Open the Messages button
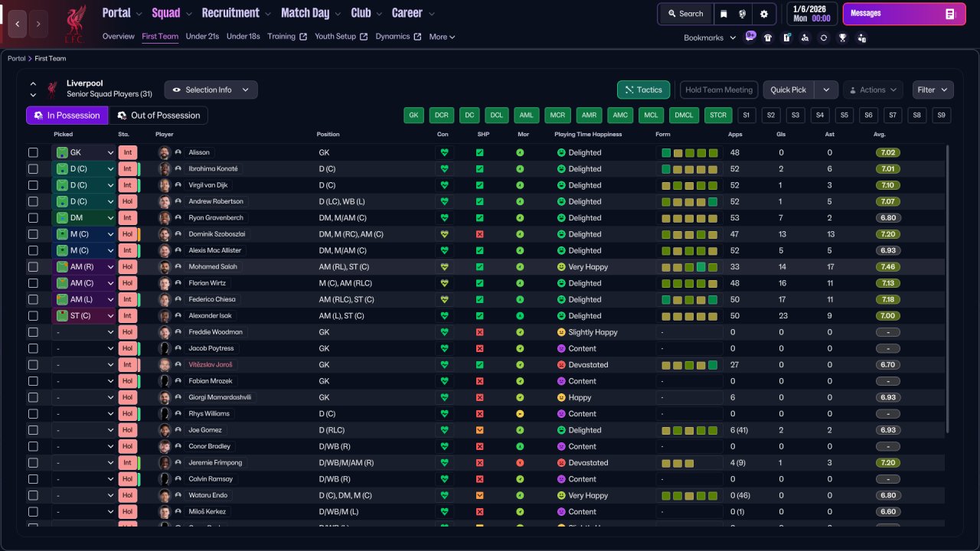The height and width of the screenshot is (551, 980). (903, 14)
